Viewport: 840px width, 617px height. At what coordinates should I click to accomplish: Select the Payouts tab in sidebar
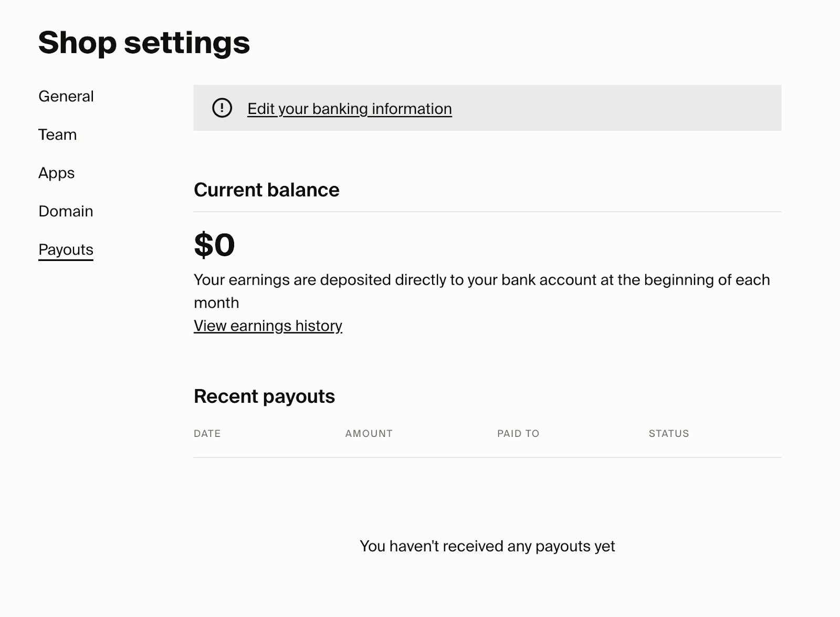coord(66,250)
